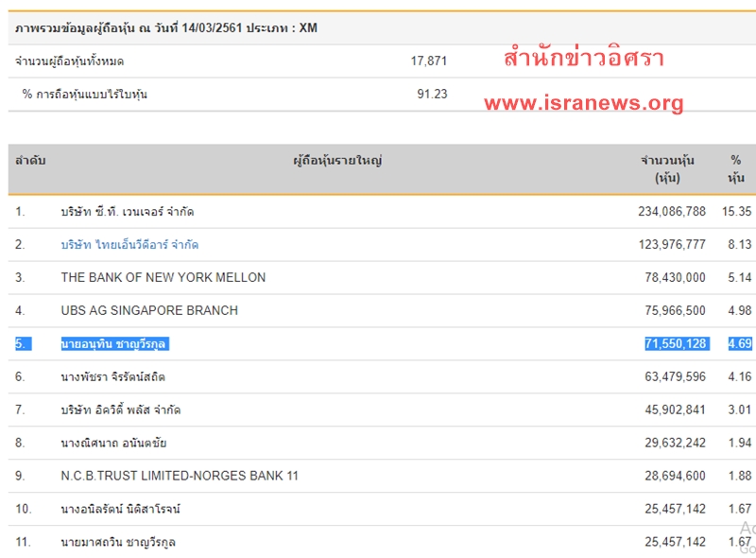Click the highlighted 4.69 percent value
The width and height of the screenshot is (756, 558).
coord(740,344)
